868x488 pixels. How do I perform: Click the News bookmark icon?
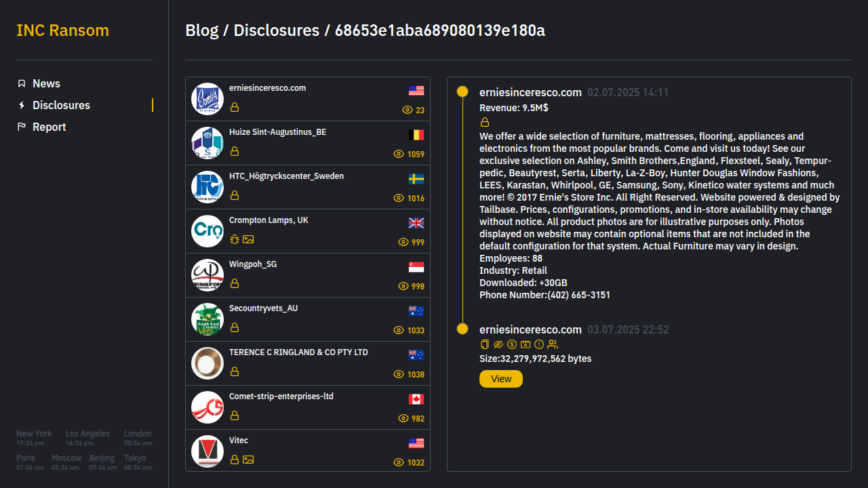click(x=22, y=83)
